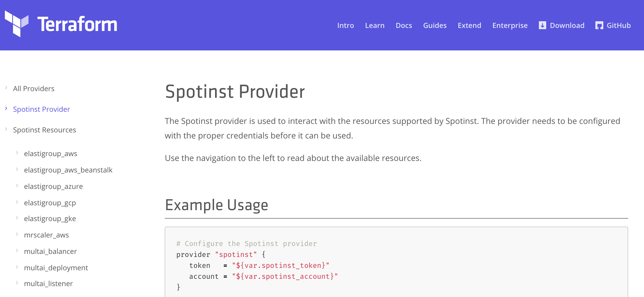The image size is (644, 297).
Task: Click chevron beside mrscaler_aws
Action: (x=17, y=234)
